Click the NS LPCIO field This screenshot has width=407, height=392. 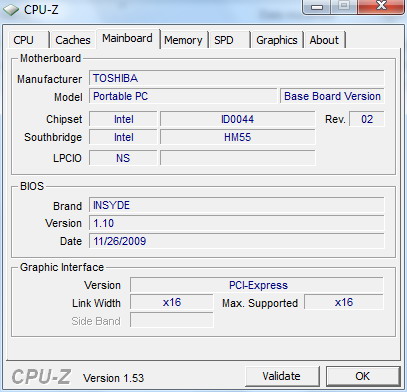coord(123,158)
